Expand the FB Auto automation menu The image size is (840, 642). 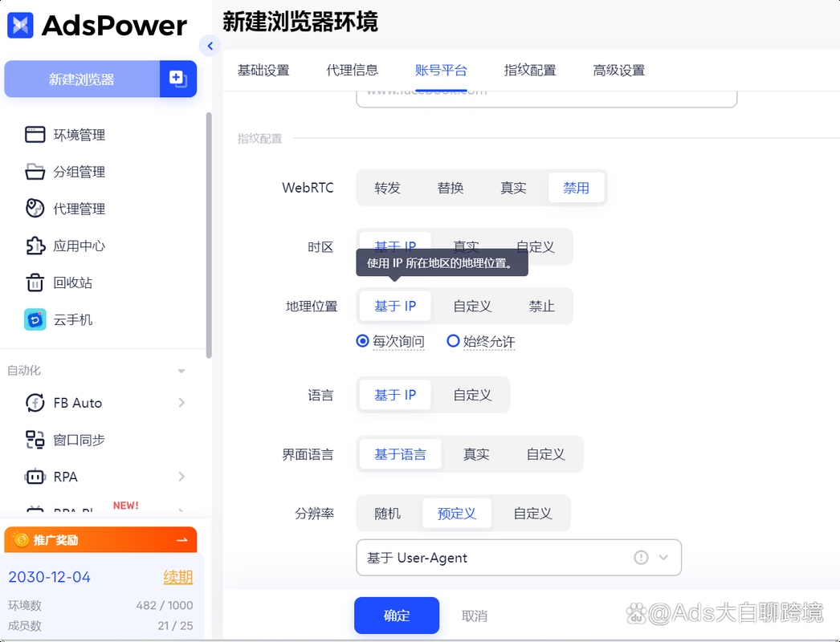coord(80,403)
